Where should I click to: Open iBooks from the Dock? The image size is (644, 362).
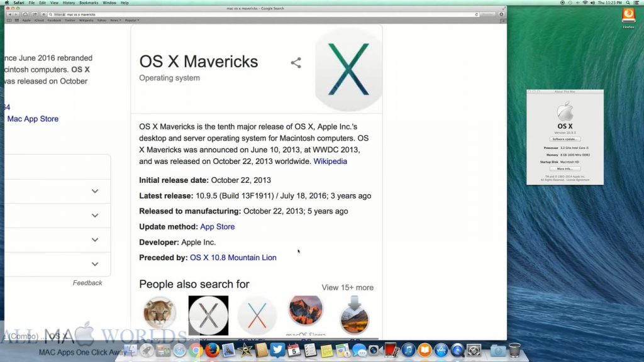425,350
